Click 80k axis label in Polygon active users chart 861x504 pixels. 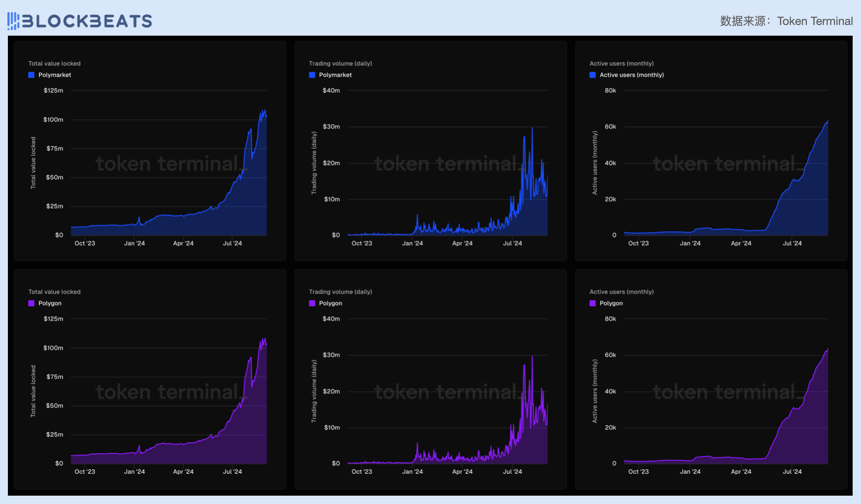pyautogui.click(x=610, y=319)
